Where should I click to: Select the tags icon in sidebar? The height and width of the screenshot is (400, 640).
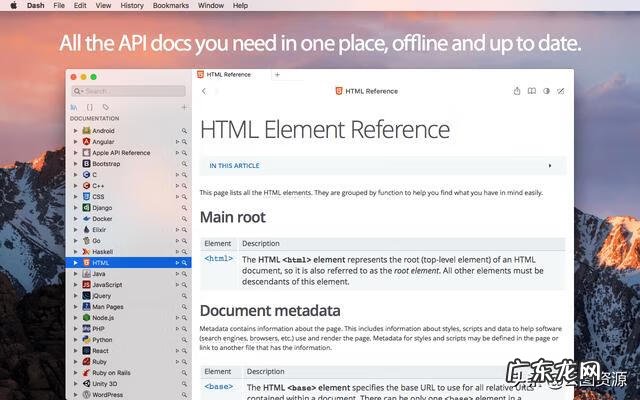pyautogui.click(x=106, y=107)
